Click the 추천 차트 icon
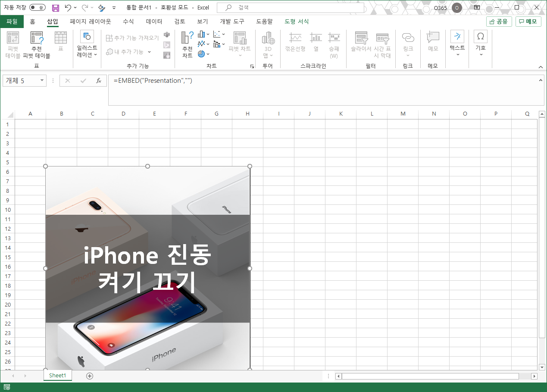This screenshot has width=547, height=392. 188,45
